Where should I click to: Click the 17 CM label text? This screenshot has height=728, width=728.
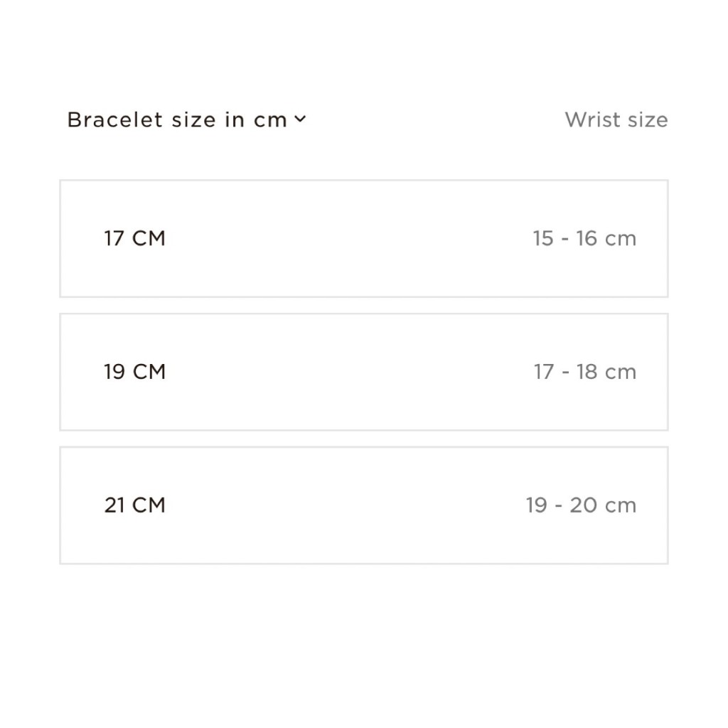[134, 238]
